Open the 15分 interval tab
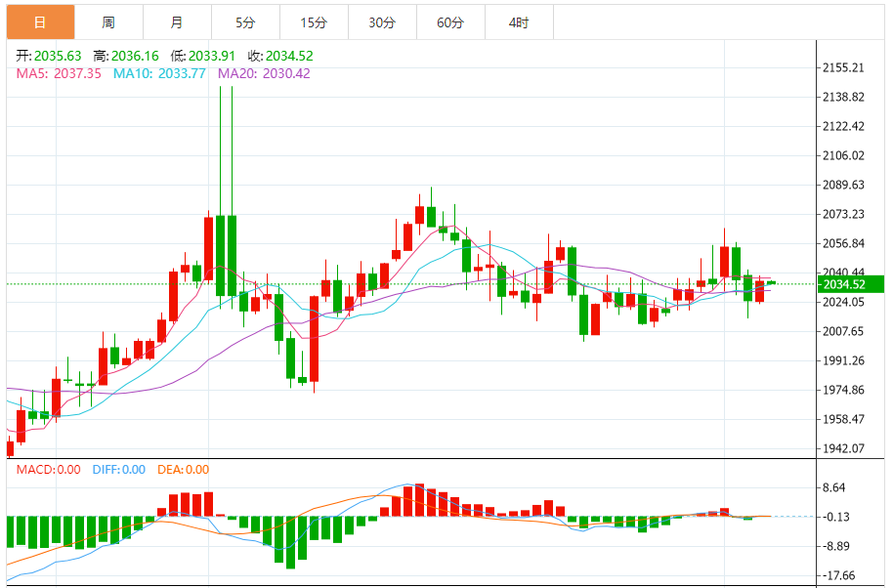This screenshot has height=588, width=893. point(314,22)
